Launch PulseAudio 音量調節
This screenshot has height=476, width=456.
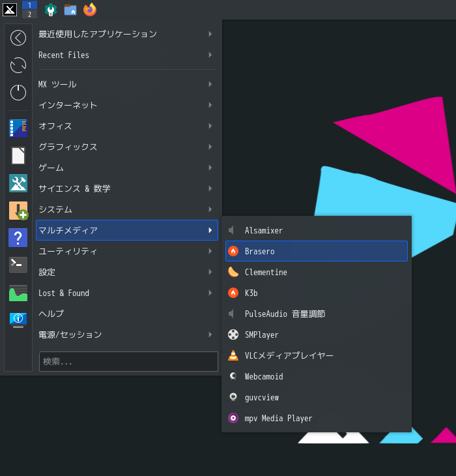click(317, 314)
